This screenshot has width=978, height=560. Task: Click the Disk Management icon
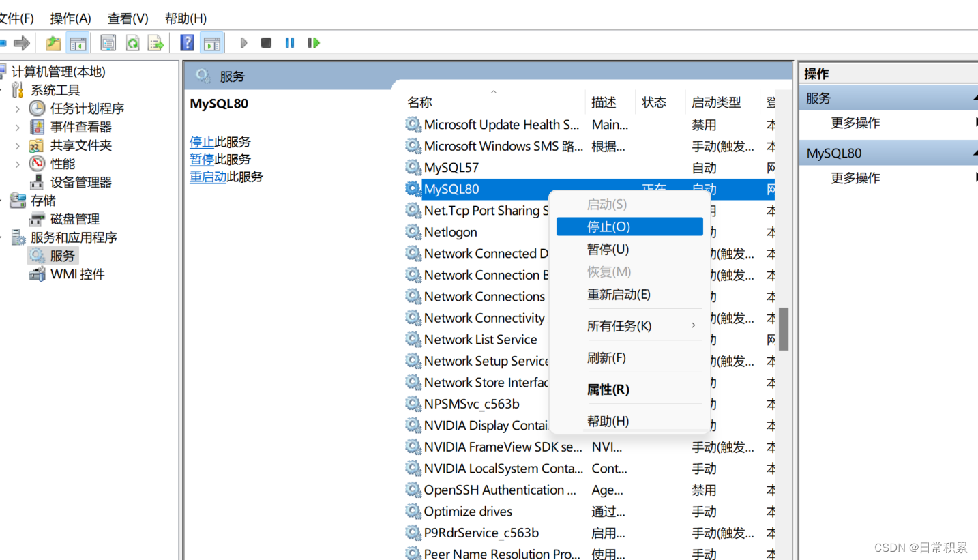(37, 219)
